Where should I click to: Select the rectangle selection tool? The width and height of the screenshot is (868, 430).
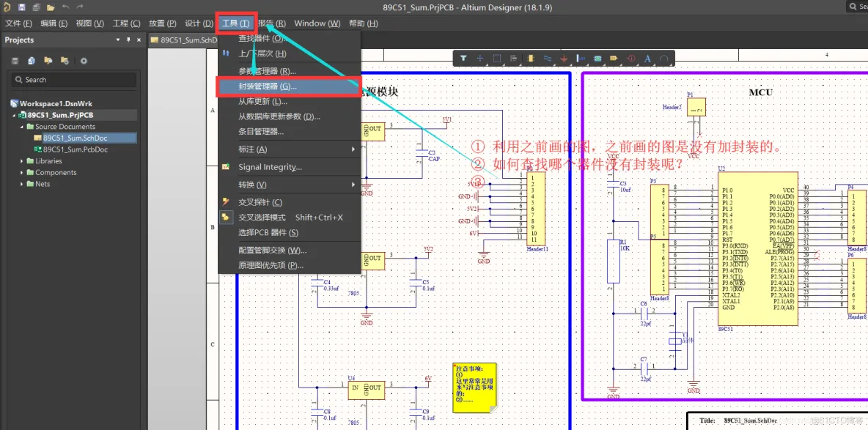[x=496, y=58]
